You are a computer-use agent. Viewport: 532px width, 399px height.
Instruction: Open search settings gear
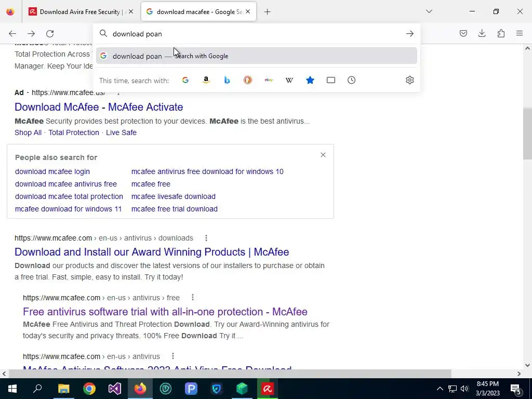coord(410,80)
